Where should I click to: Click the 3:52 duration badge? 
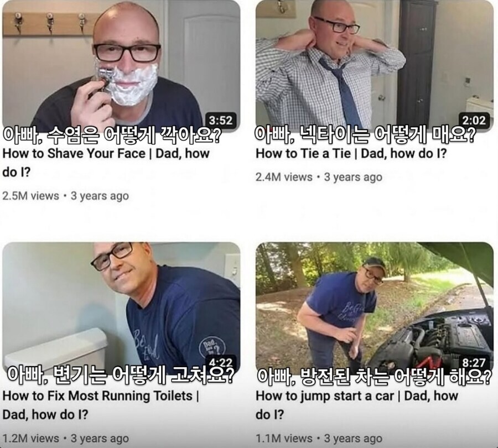point(221,121)
